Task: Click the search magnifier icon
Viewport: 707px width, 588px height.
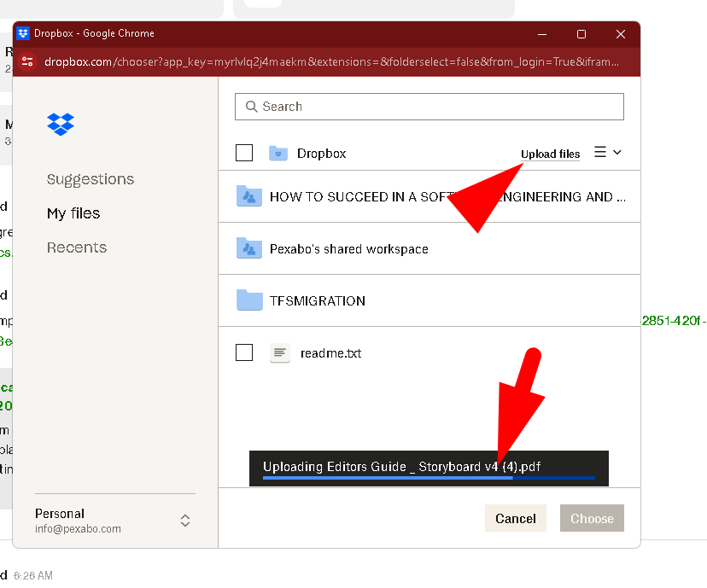Action: (x=251, y=107)
